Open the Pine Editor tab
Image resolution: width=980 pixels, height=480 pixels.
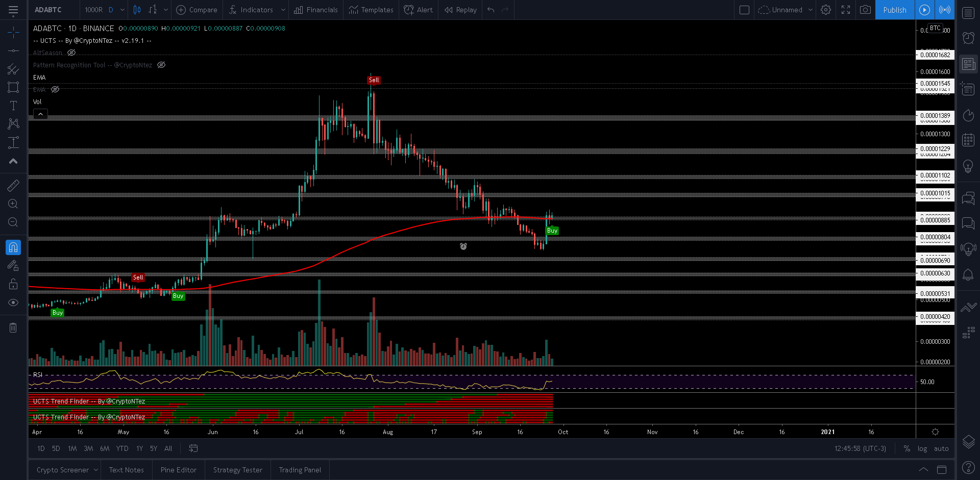[178, 470]
